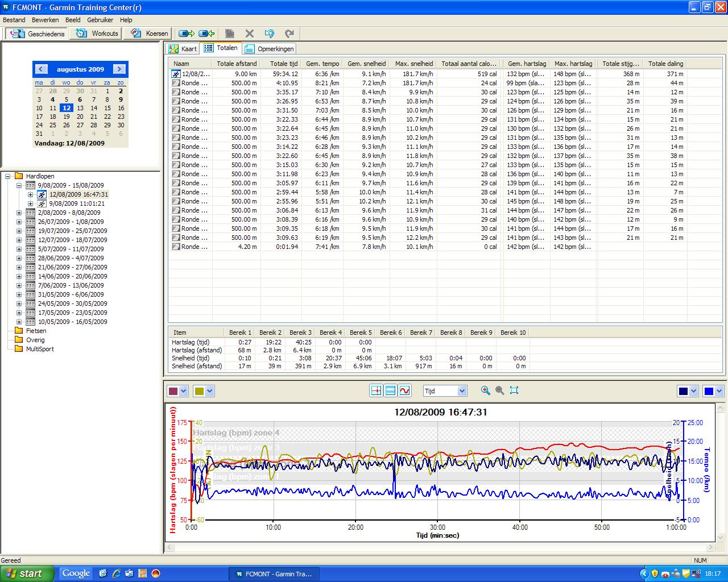
Task: Switch to Workouts view
Action: pos(97,34)
